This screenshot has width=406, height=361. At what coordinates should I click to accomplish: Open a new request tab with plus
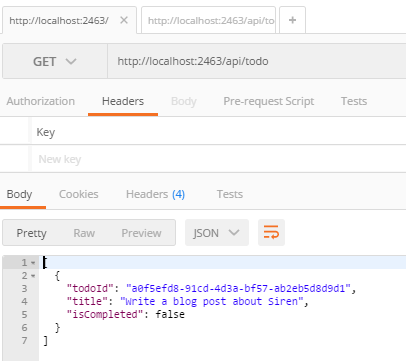tap(292, 20)
